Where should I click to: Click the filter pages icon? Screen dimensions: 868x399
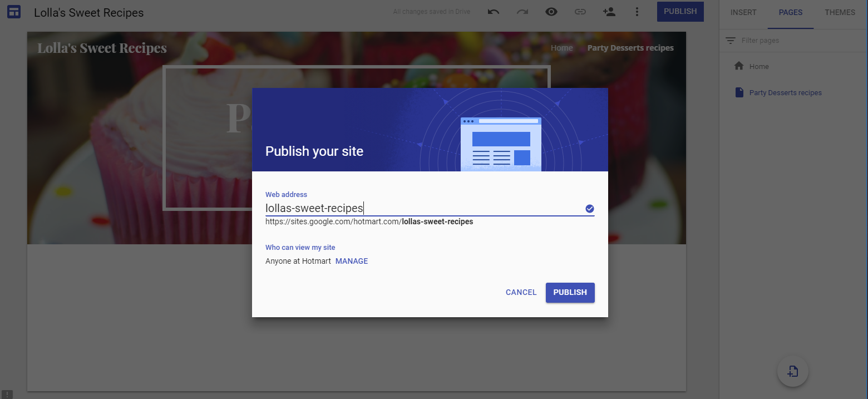(x=731, y=41)
